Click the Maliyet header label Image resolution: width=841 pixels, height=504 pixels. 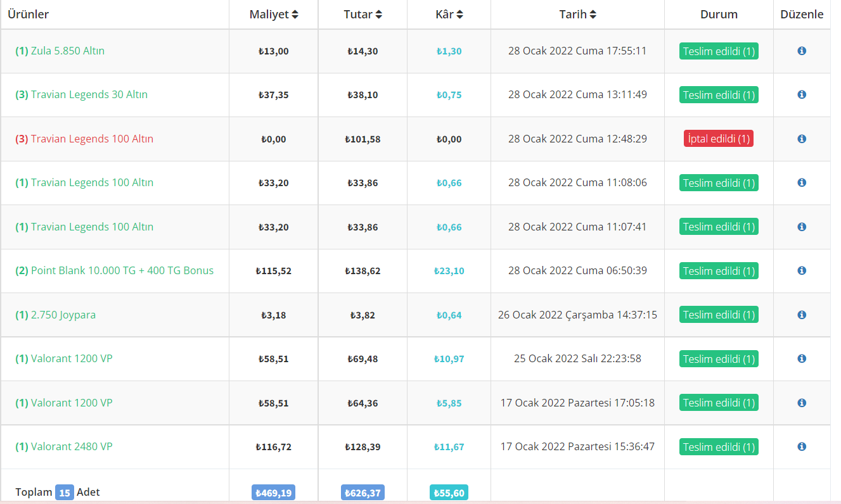(269, 15)
